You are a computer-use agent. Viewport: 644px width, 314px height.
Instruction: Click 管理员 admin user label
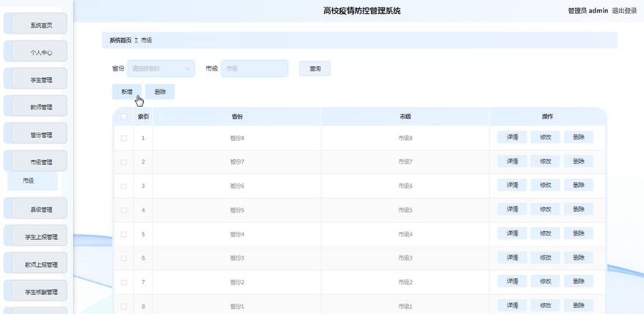click(587, 11)
